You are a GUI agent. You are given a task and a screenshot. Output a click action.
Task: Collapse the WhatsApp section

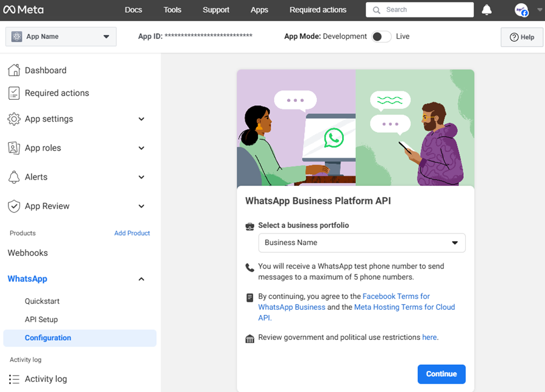coord(142,279)
